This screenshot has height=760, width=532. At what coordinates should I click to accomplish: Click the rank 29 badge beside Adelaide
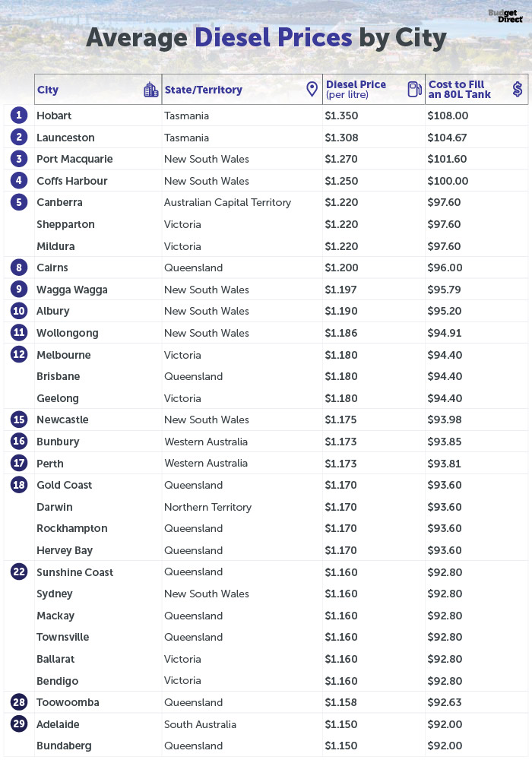pos(19,724)
